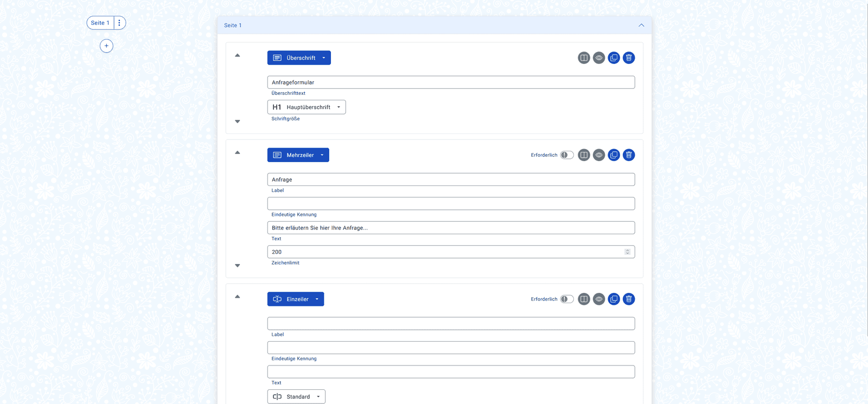The width and height of the screenshot is (868, 404).
Task: Toggle visibility eye of Überschrift element
Action: pos(599,58)
